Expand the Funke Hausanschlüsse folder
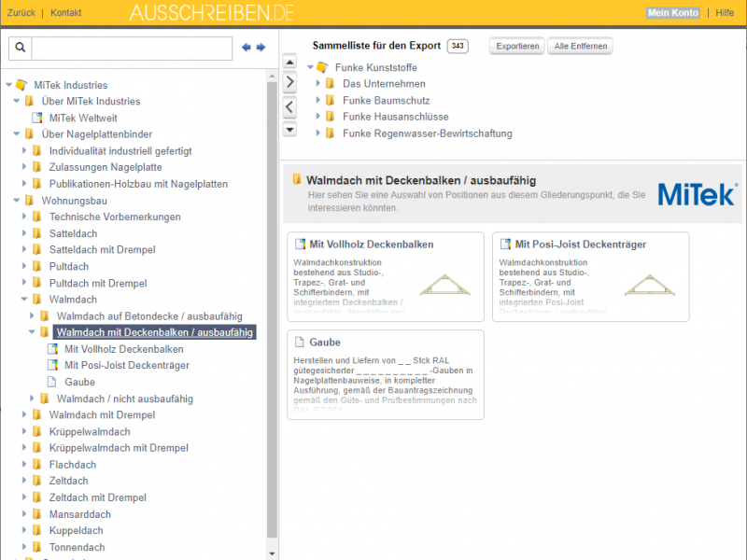The height and width of the screenshot is (560, 747). click(x=317, y=117)
